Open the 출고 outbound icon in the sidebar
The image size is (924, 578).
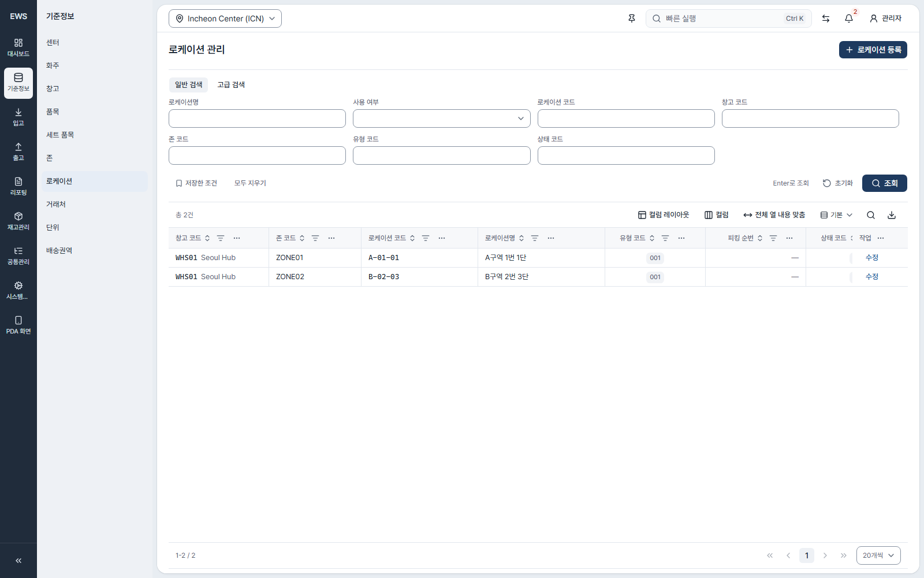click(18, 152)
